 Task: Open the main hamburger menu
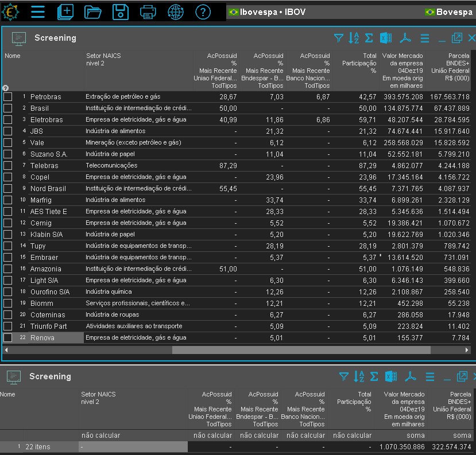click(38, 12)
